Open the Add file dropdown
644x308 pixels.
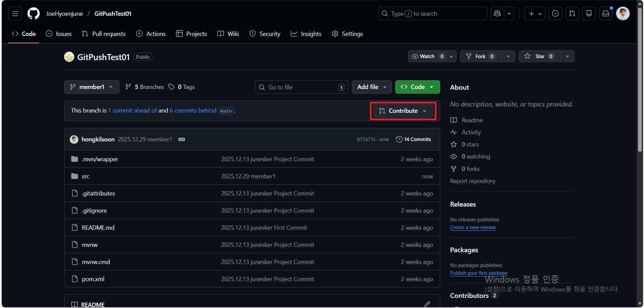pos(372,87)
